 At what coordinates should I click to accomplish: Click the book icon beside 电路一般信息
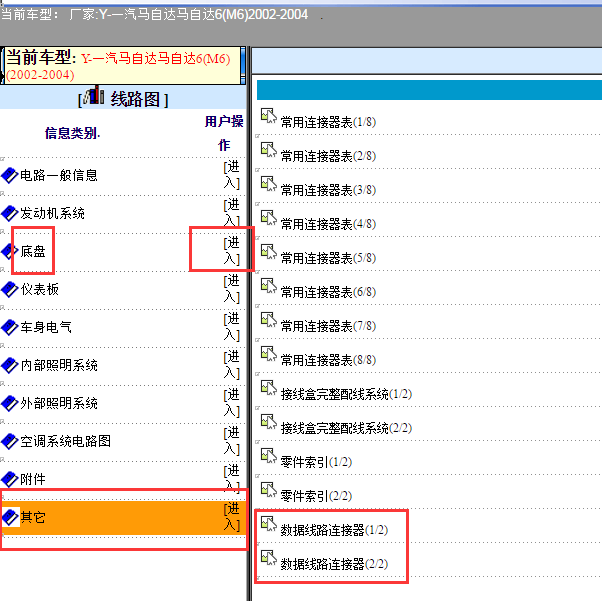tap(10, 175)
